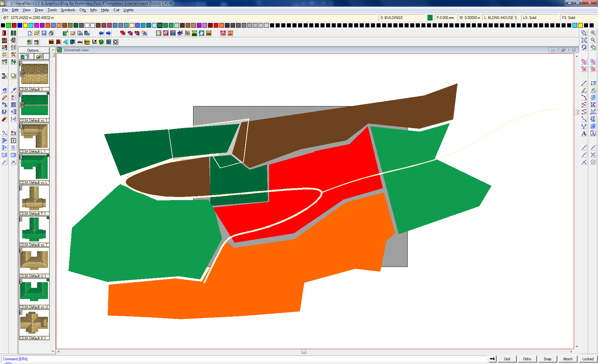Viewport: 598px width, 364px height.
Task: Toggle Snap mode on
Action: (548, 359)
